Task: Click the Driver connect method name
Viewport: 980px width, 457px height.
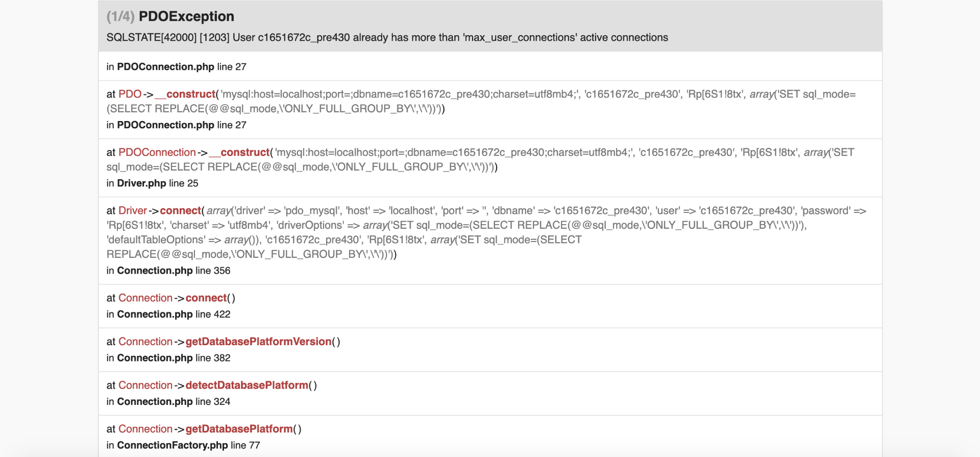Action: coord(180,211)
